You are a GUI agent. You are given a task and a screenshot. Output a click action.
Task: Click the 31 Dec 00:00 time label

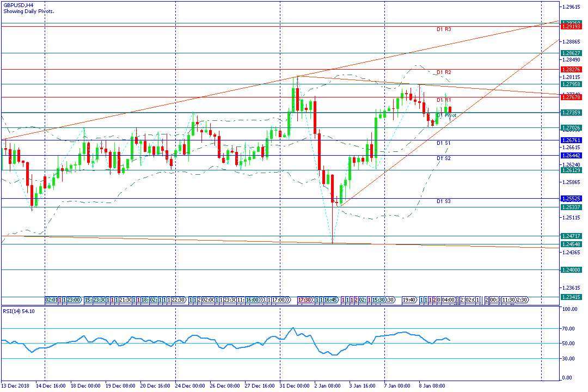click(x=294, y=386)
